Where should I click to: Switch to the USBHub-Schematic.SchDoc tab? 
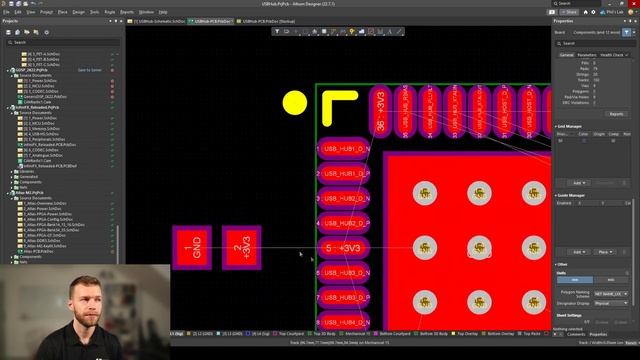point(156,21)
